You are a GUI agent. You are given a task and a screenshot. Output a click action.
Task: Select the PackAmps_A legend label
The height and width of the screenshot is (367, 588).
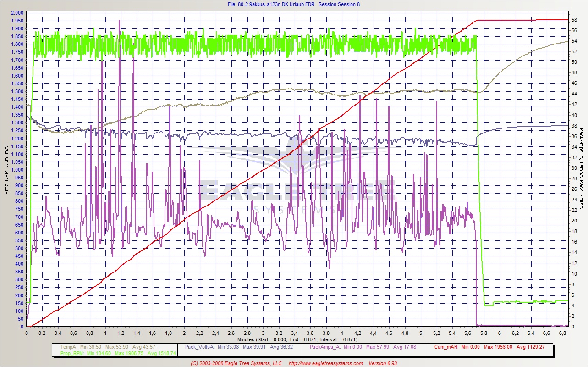tap(325, 347)
